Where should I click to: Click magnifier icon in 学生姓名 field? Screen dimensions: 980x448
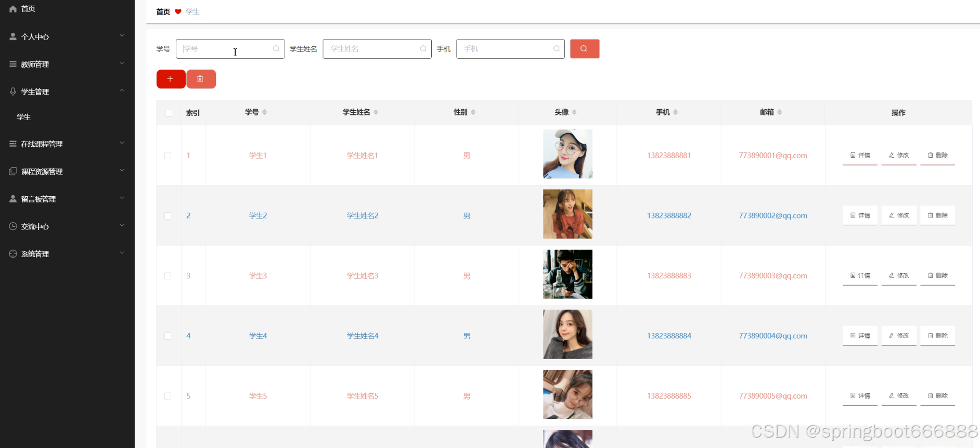point(423,48)
